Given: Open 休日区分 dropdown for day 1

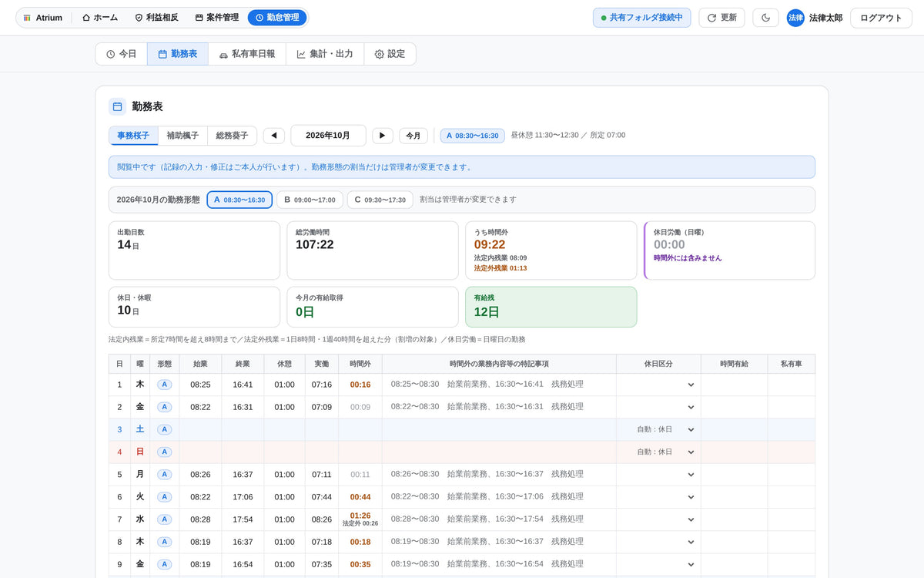Looking at the screenshot, I should 658,385.
